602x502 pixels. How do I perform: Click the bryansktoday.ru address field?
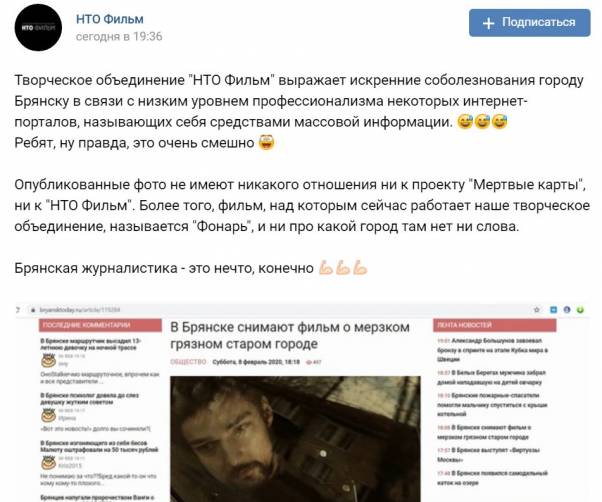pyautogui.click(x=269, y=310)
